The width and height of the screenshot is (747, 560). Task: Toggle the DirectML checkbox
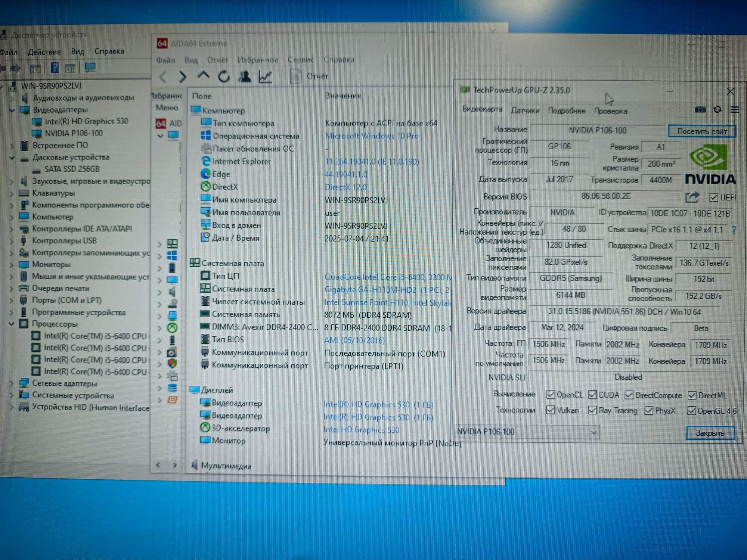click(x=692, y=395)
